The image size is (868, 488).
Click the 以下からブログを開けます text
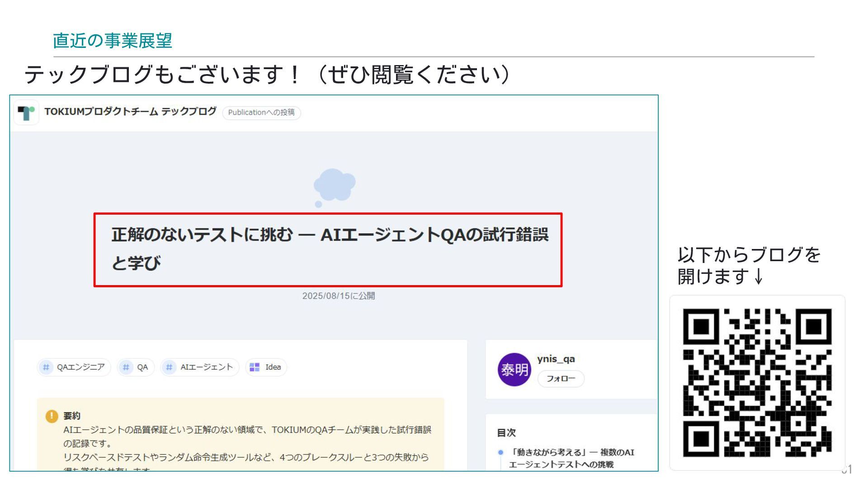(x=749, y=266)
